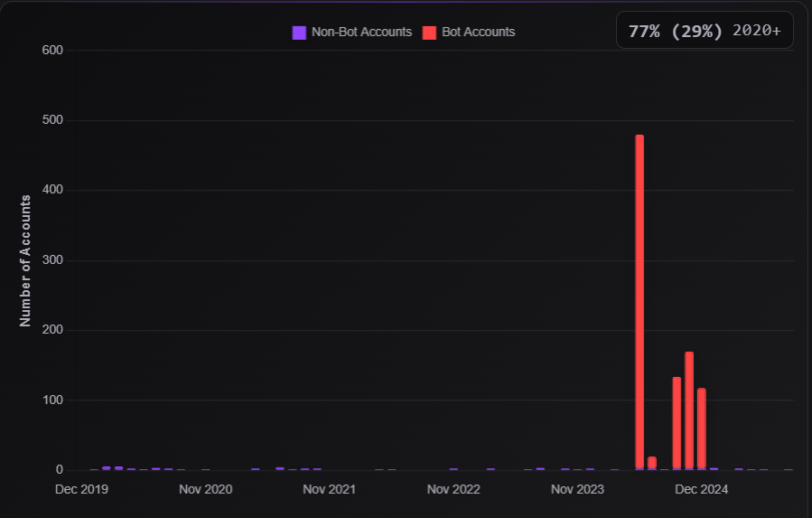This screenshot has width=812, height=518.
Task: Toggle the Non-Bot Accounts legend entry
Action: [352, 33]
